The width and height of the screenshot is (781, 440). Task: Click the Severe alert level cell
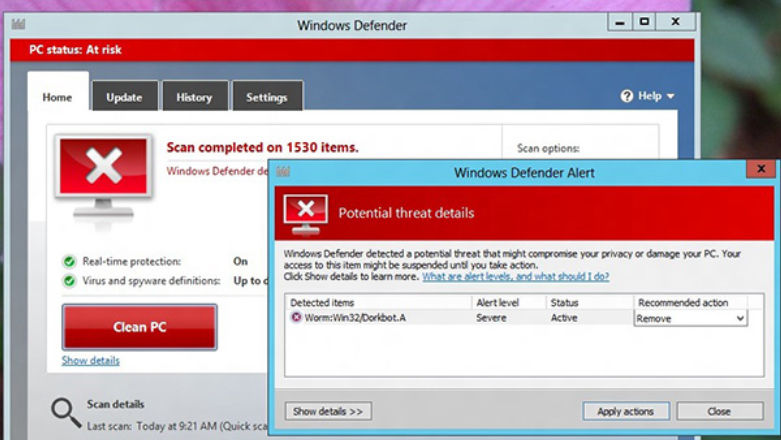(x=491, y=318)
